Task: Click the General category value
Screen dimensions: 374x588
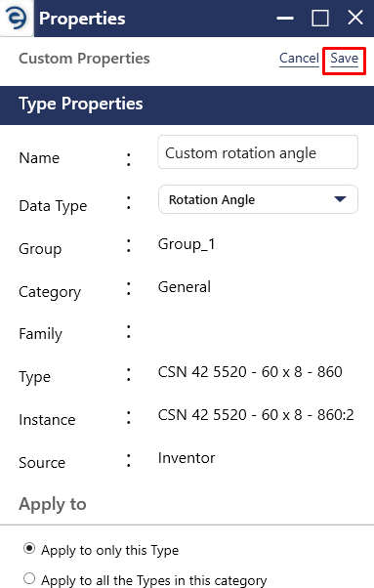Action: click(x=184, y=287)
